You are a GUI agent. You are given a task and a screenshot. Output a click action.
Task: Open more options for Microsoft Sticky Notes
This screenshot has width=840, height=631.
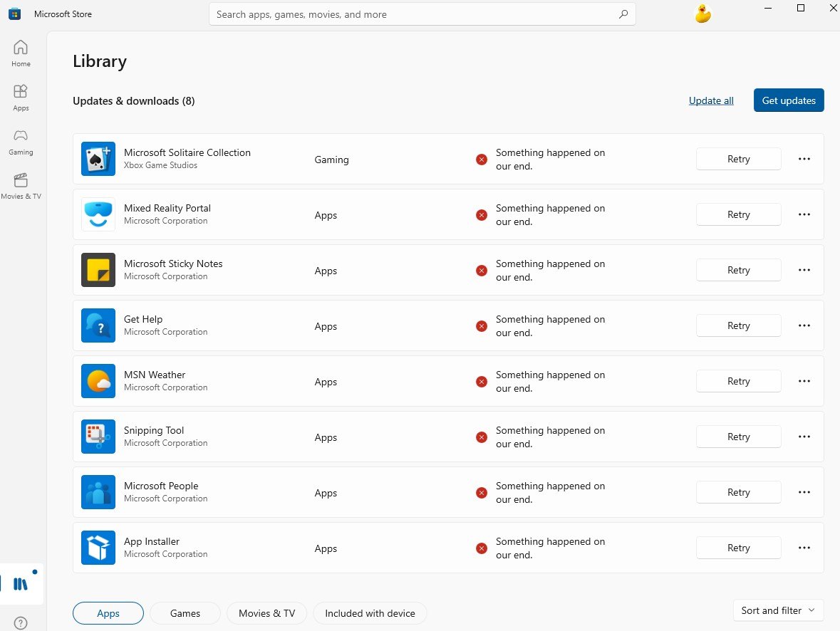coord(804,270)
